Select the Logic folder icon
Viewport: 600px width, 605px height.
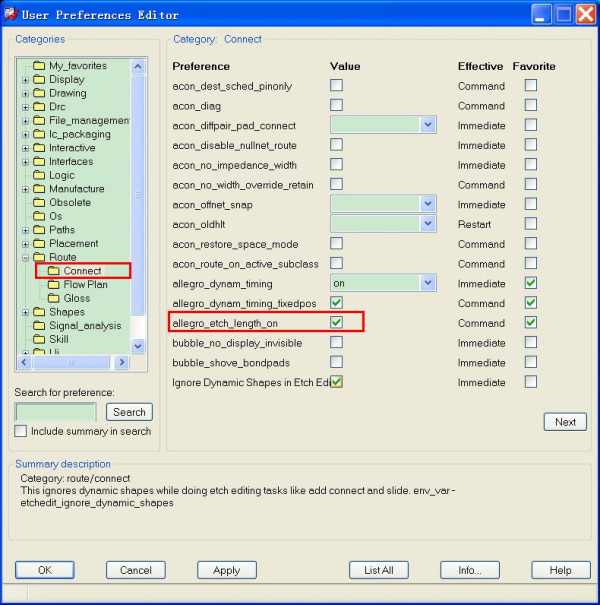click(39, 175)
